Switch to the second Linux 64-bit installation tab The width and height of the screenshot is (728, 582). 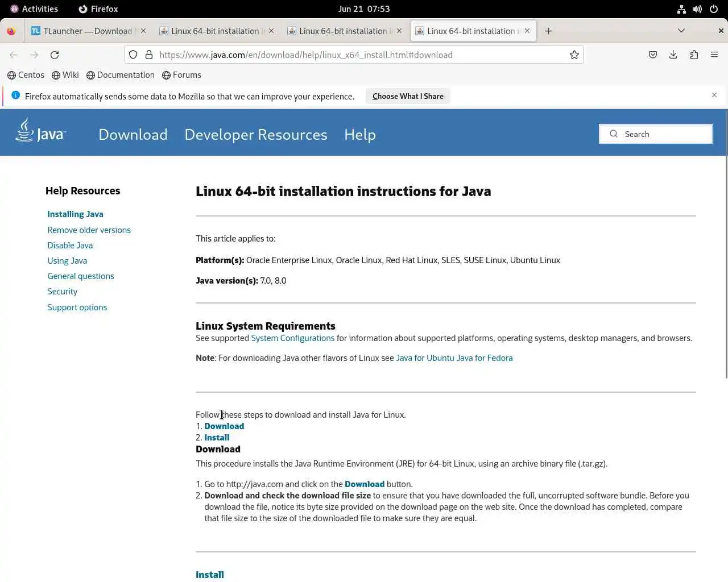[217, 31]
